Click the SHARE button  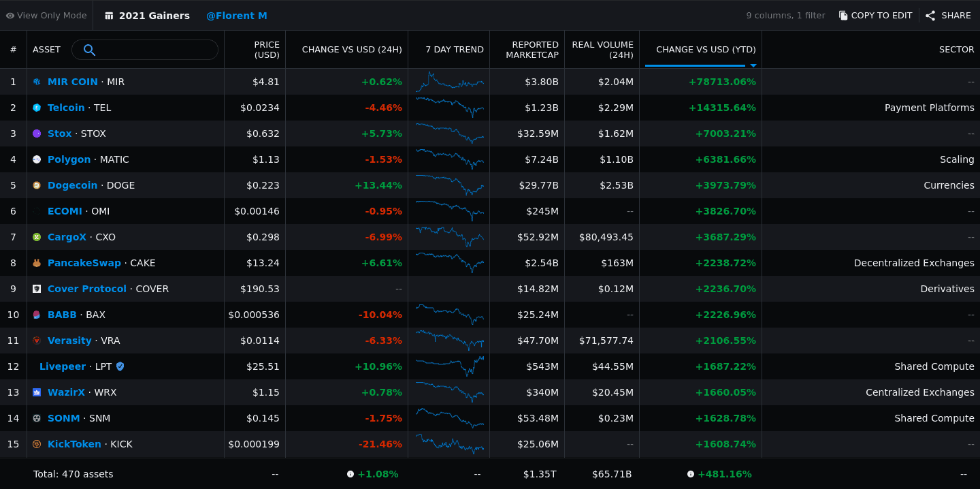[x=949, y=16]
